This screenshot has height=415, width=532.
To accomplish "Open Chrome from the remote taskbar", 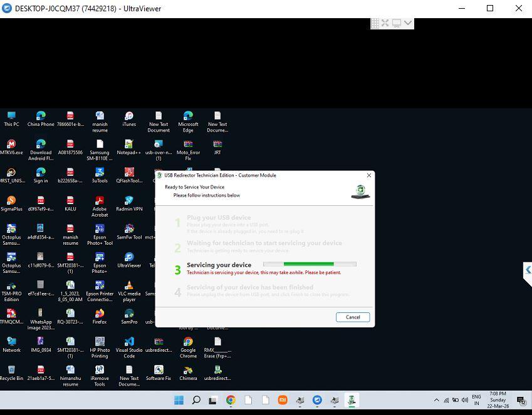I will 231,400.
